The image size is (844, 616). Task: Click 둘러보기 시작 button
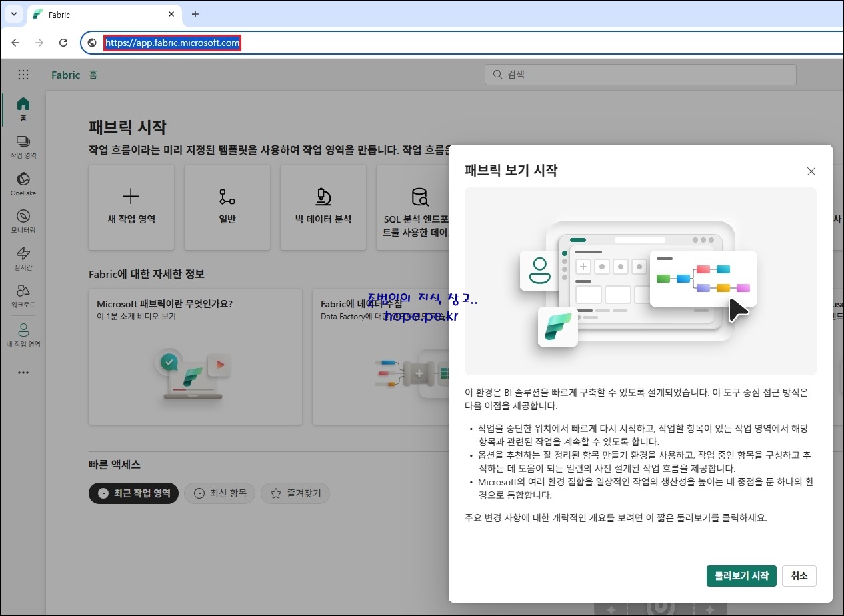tap(741, 576)
